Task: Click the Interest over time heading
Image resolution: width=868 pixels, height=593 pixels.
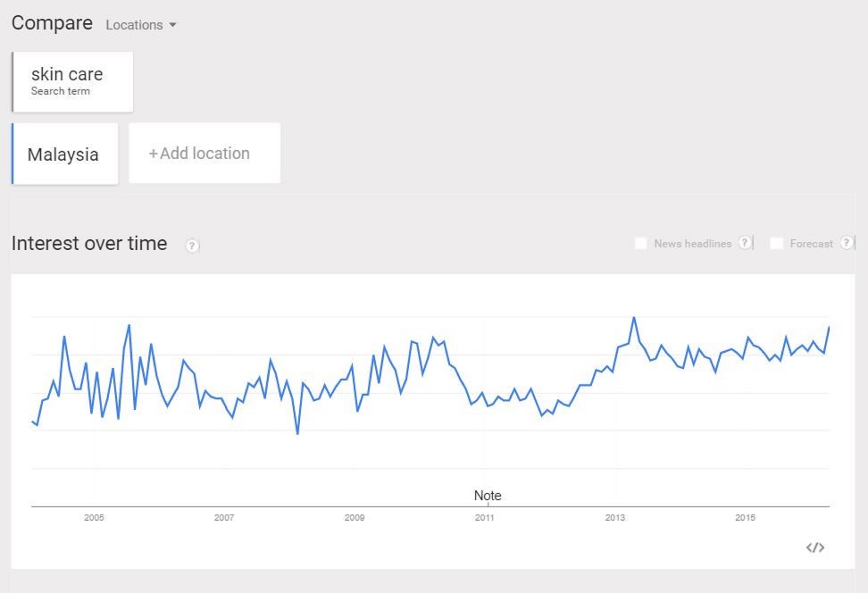Action: pos(89,244)
